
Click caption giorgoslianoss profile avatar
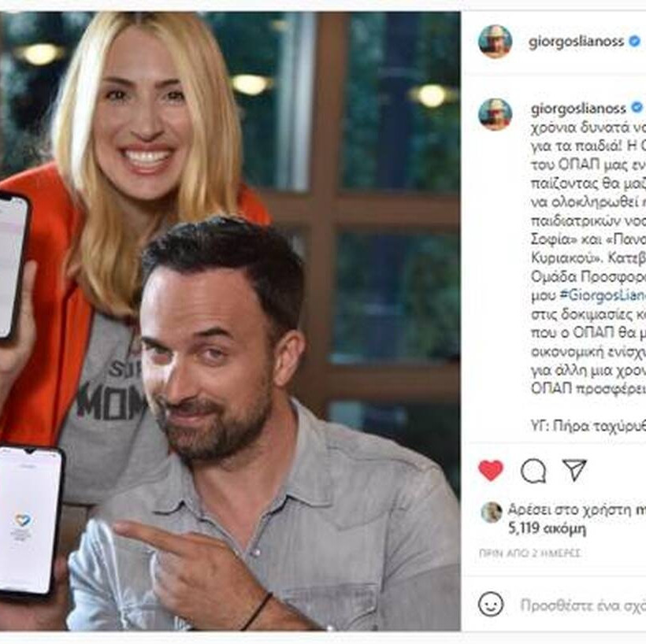(496, 114)
